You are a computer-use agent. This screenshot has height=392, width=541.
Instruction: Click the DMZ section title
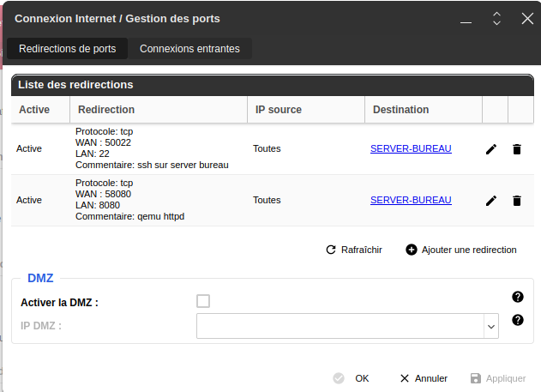pos(40,278)
